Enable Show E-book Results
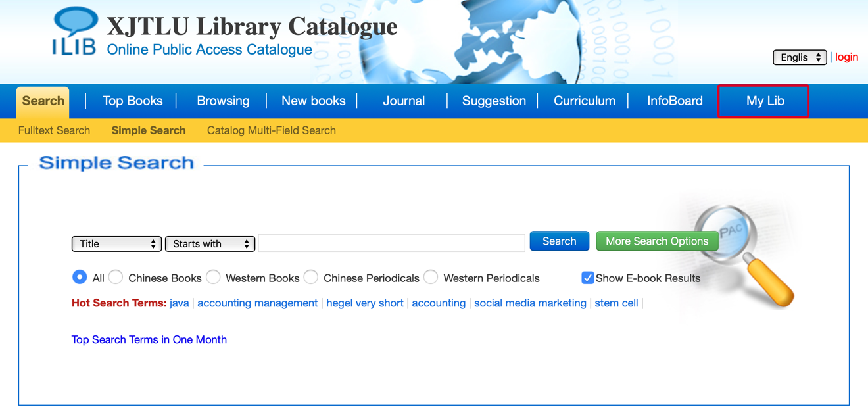Screen dimensions: 868x415 (587, 278)
